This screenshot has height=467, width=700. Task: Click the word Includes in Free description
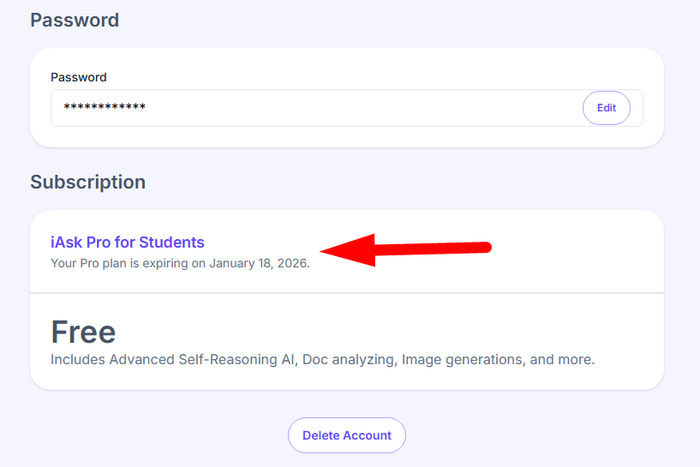[x=80, y=358]
